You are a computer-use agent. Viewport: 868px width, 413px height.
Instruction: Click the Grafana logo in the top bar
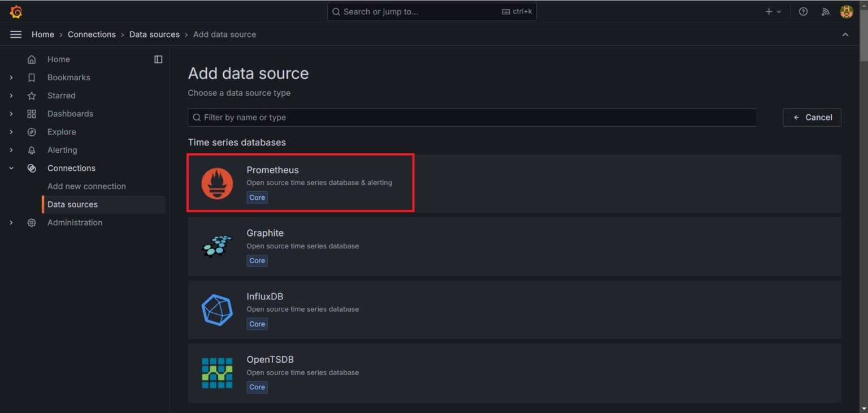[x=16, y=11]
